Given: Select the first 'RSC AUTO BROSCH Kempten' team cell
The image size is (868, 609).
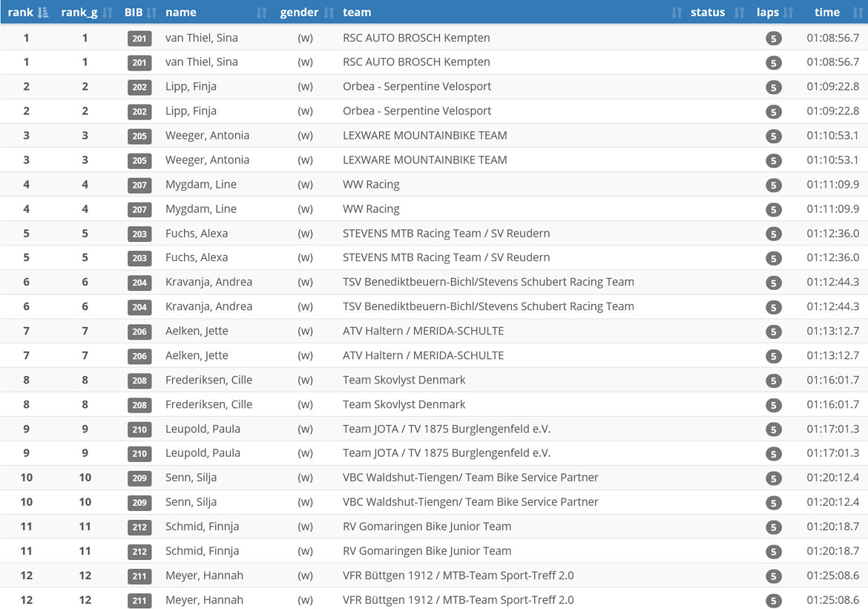Looking at the screenshot, I should coord(416,38).
